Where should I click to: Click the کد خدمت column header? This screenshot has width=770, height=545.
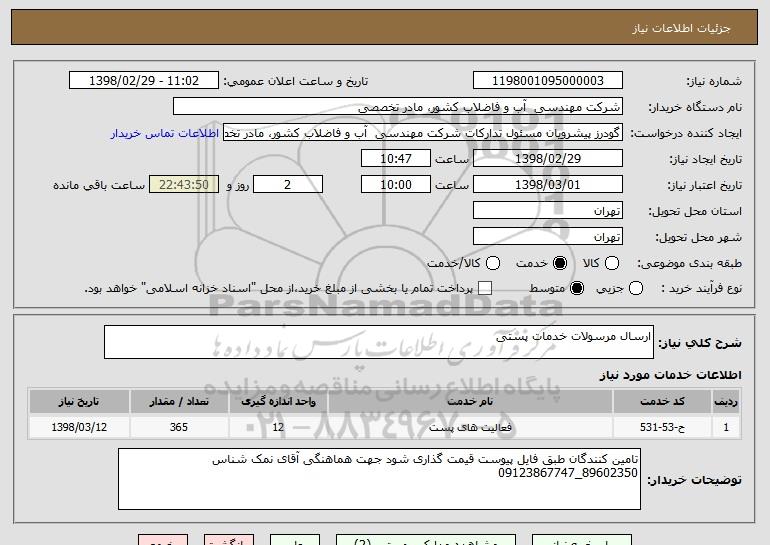point(662,402)
